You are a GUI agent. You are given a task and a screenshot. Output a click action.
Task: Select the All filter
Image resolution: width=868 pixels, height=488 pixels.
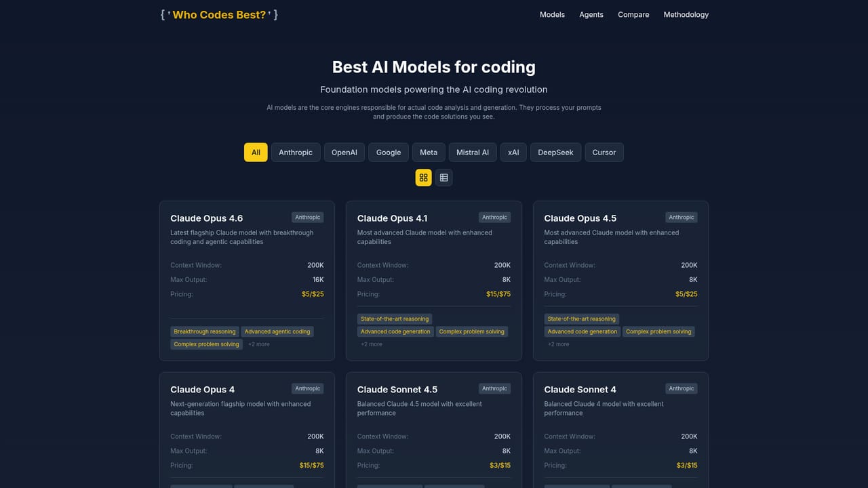[x=256, y=152]
